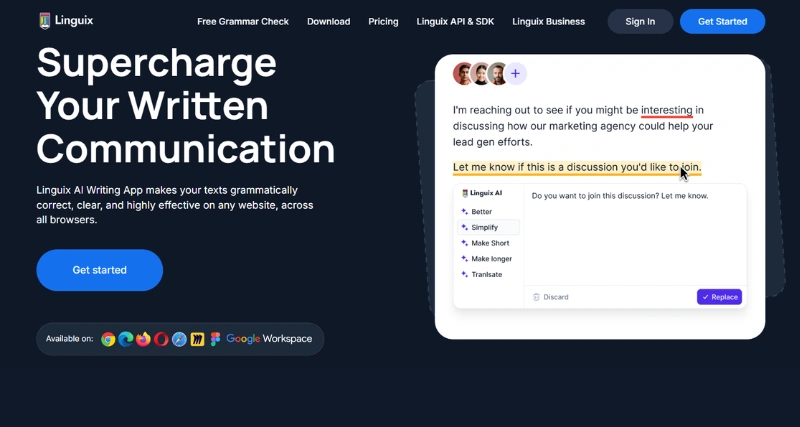
Task: Click the Figma icon
Action: (x=215, y=339)
